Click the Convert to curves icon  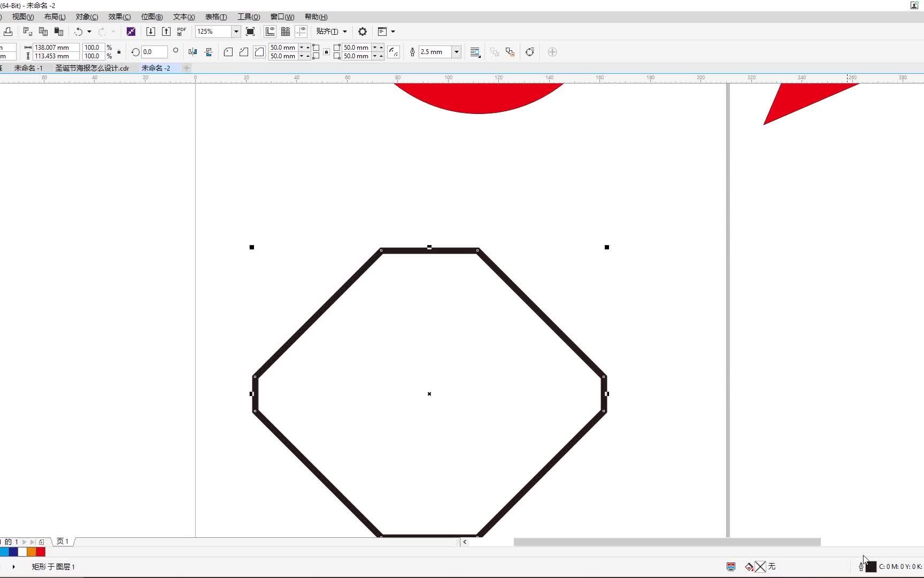530,52
